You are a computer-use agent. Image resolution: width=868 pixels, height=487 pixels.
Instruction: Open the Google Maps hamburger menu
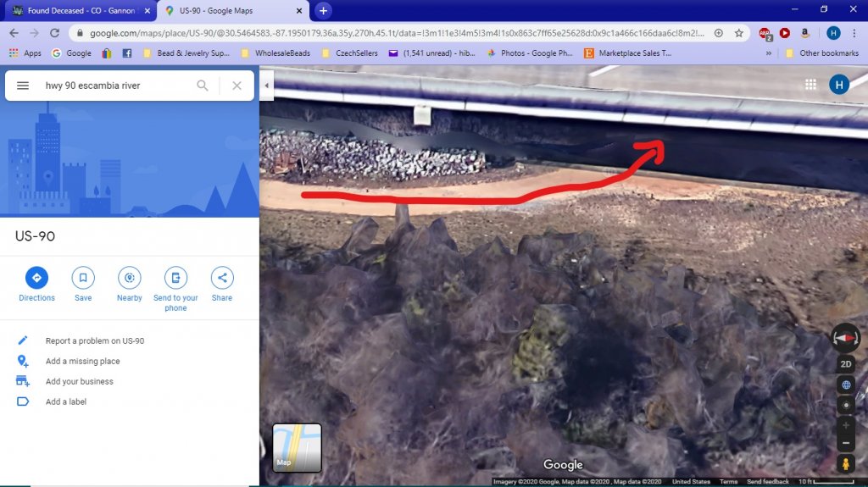tap(23, 86)
